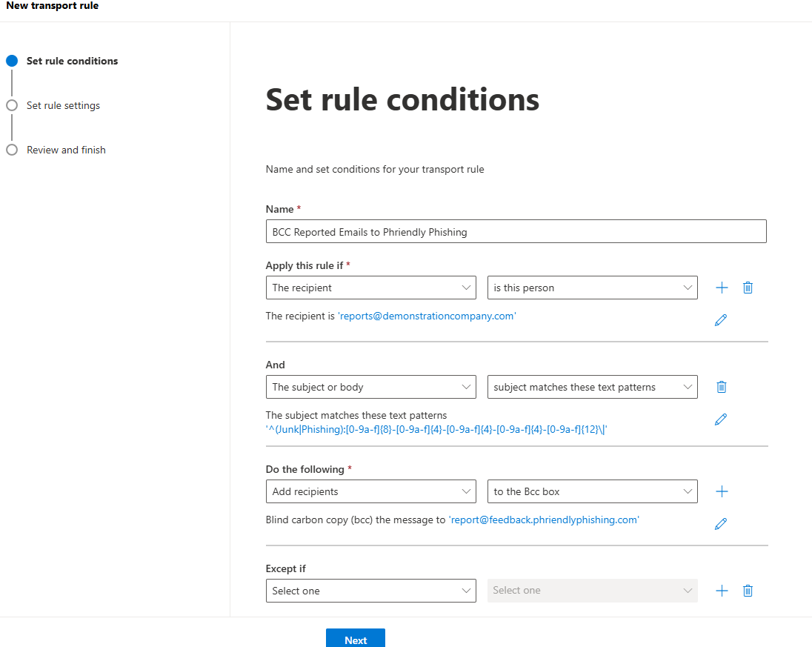
Task: Add another action beside Bcc box
Action: coord(722,491)
